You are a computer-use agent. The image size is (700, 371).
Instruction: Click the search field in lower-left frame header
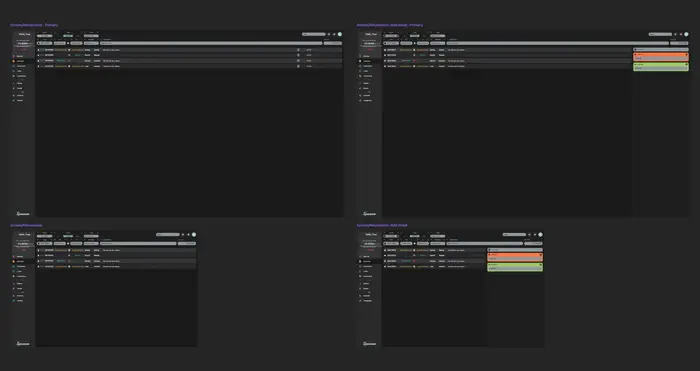coord(168,234)
